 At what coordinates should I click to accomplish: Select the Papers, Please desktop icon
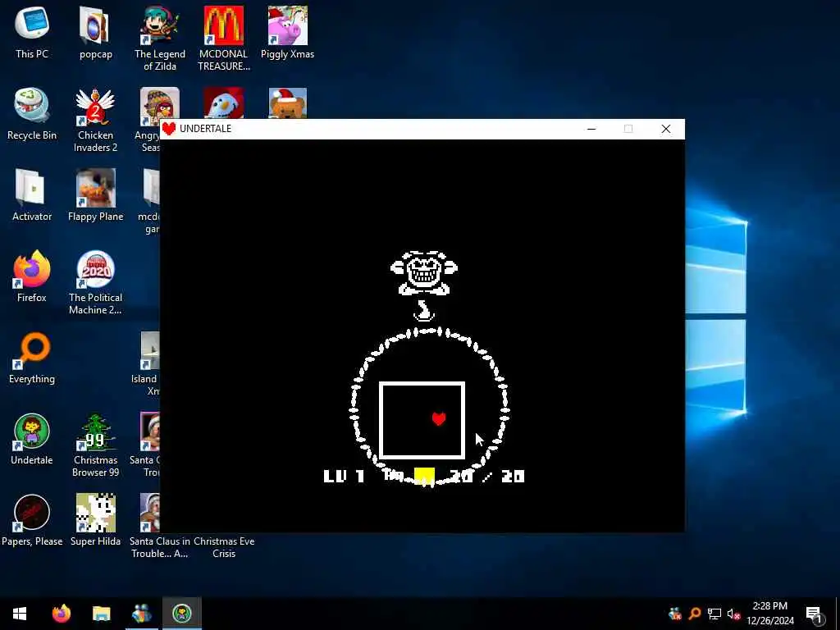click(x=32, y=521)
